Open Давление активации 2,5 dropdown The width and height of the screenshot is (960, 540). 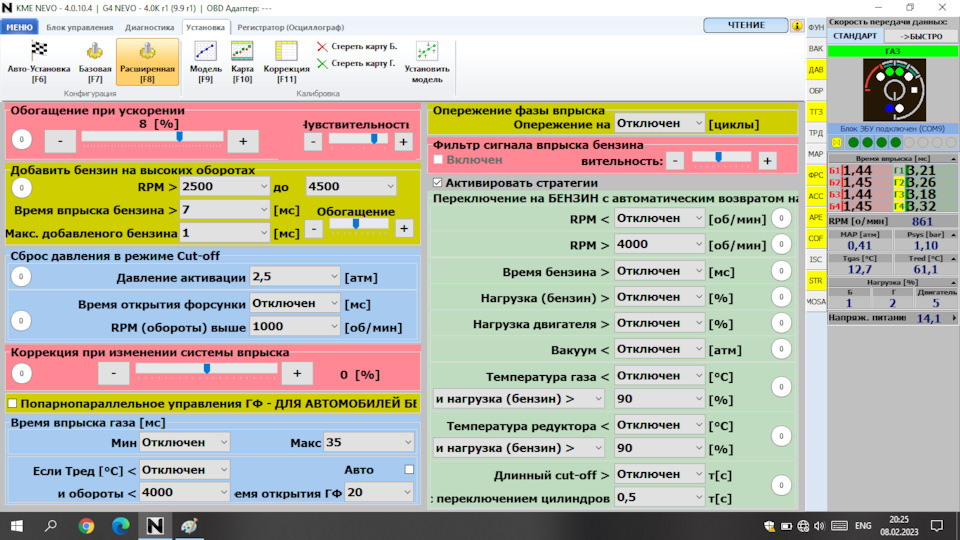pos(294,276)
